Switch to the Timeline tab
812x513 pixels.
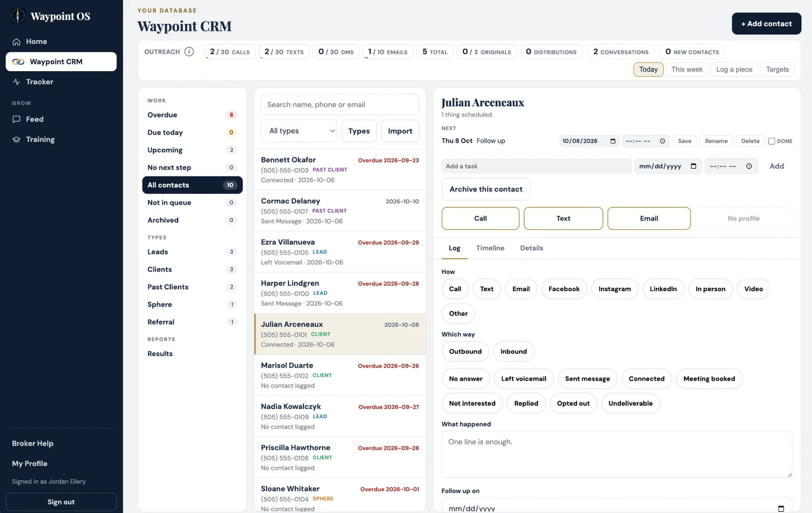coord(490,248)
